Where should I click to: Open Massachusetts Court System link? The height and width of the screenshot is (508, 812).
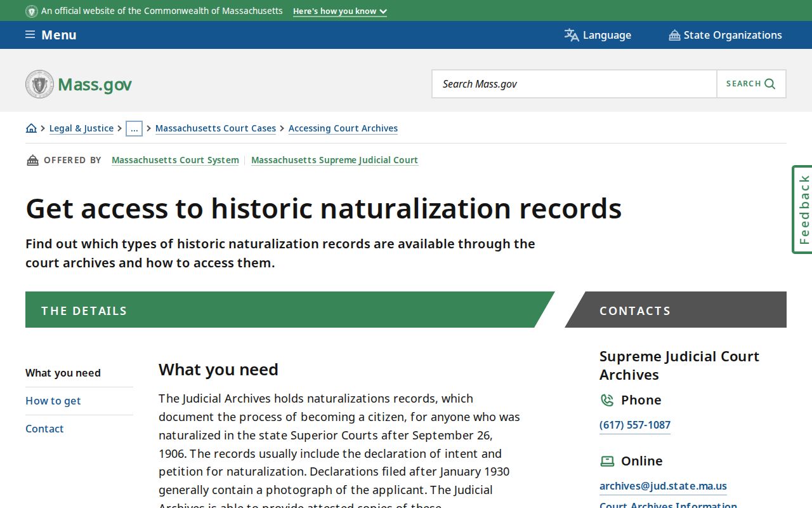click(175, 160)
